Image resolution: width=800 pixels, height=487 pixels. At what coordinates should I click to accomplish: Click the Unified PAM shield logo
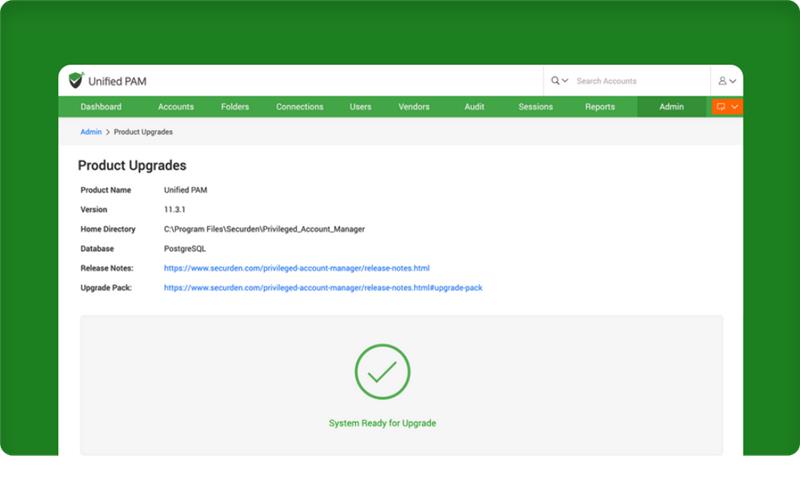point(76,80)
